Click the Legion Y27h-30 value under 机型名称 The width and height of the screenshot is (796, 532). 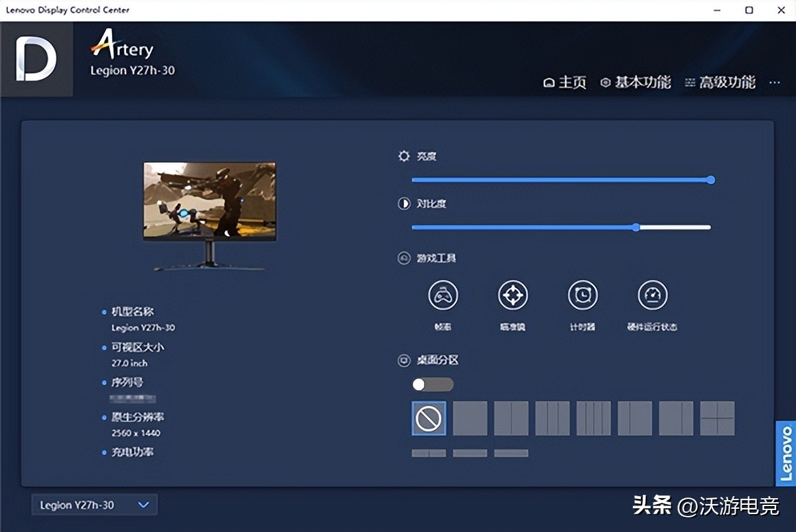click(143, 327)
